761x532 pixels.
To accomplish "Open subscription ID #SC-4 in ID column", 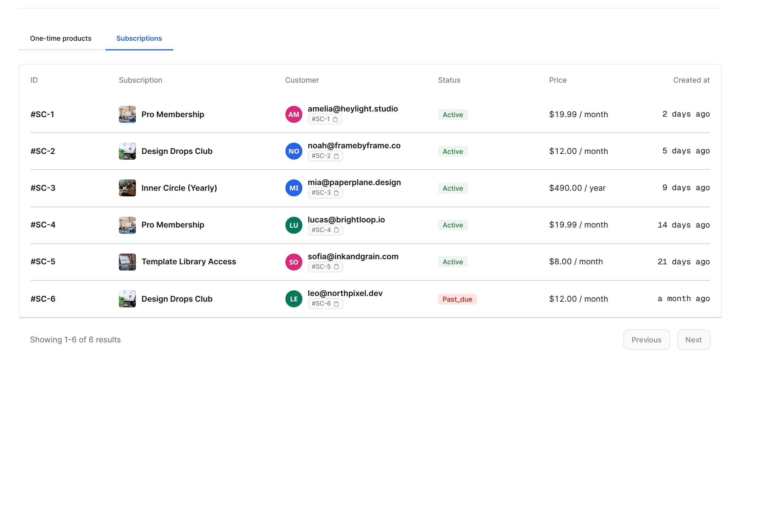I will tap(43, 225).
